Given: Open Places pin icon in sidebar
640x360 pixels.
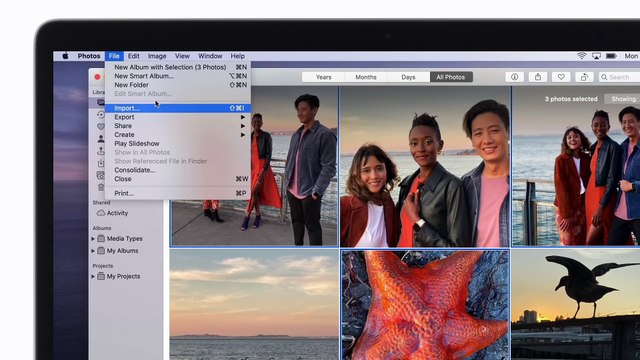Looking at the screenshot, I should pos(101,151).
